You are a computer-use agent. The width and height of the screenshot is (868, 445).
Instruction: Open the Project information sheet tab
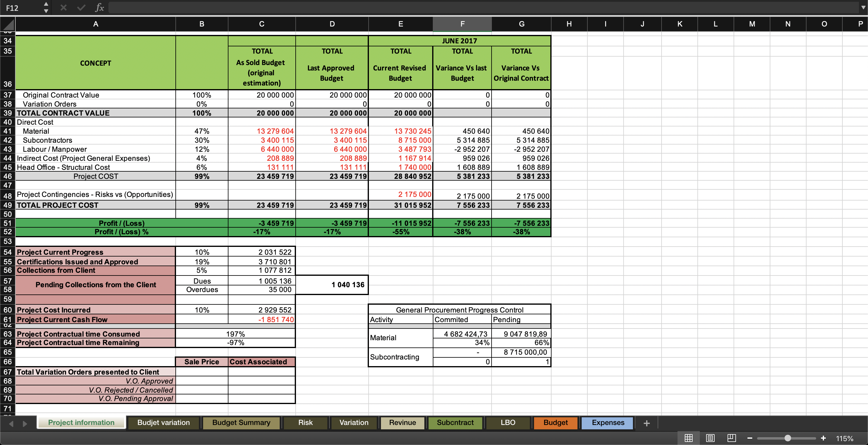pos(81,422)
